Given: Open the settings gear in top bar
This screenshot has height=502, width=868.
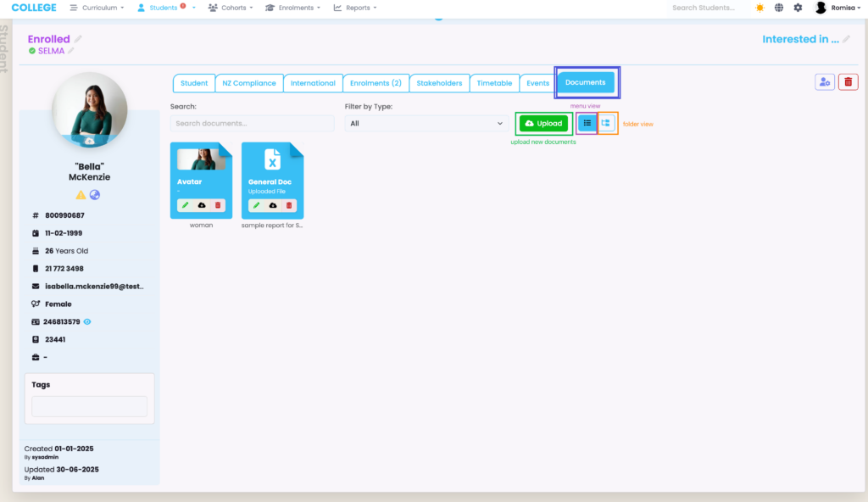Looking at the screenshot, I should coord(798,8).
